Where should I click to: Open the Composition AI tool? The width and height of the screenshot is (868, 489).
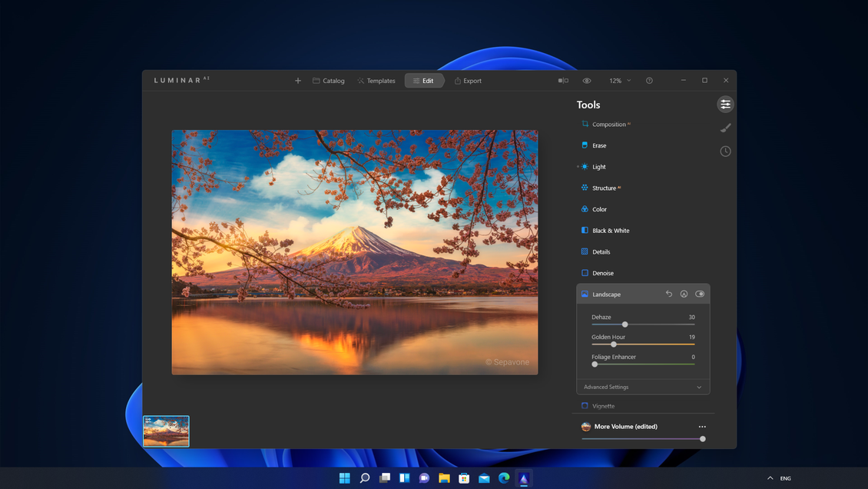click(x=607, y=124)
